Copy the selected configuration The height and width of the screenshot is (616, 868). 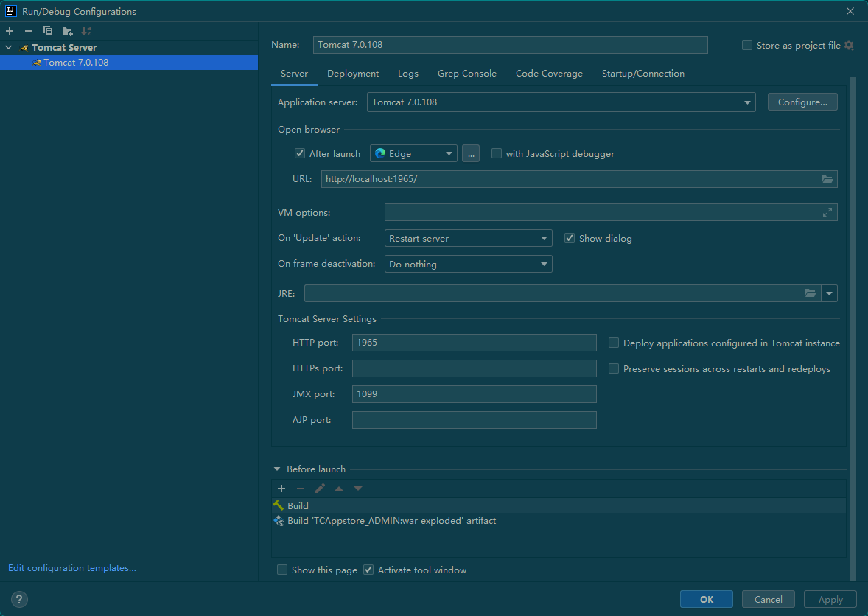(48, 31)
